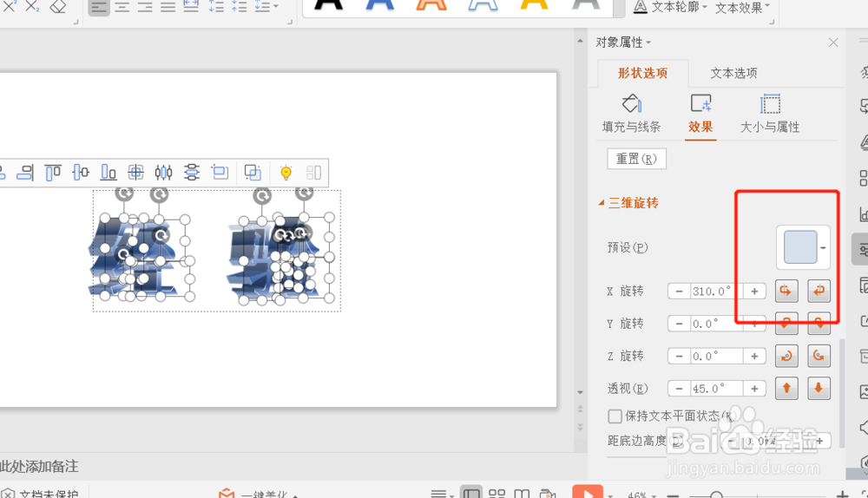Click the Z rotate clockwise button
This screenshot has height=498, width=868.
click(786, 356)
